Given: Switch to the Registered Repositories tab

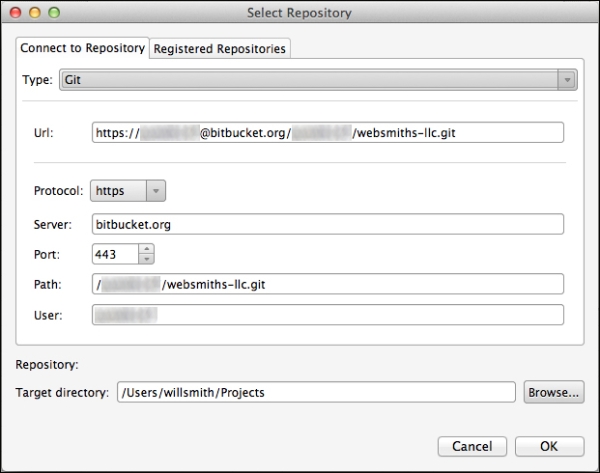Looking at the screenshot, I should click(220, 49).
